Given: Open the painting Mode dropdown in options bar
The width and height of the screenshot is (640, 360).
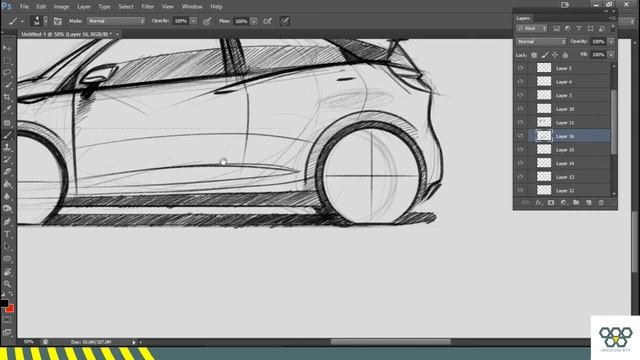Looking at the screenshot, I should pos(116,21).
